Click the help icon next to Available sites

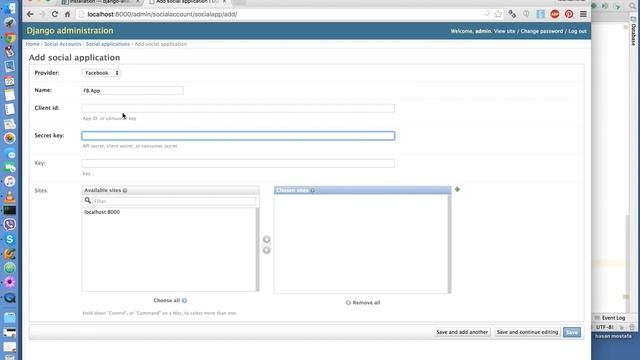coord(125,191)
